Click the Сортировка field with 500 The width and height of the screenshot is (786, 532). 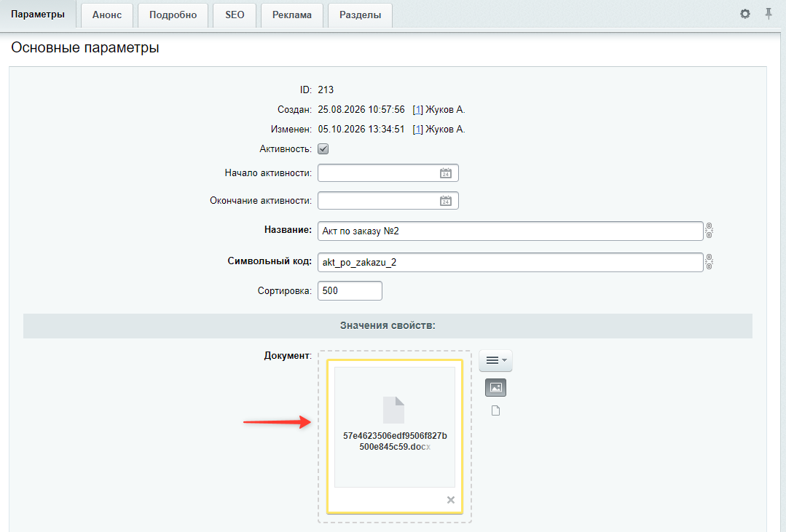point(350,290)
